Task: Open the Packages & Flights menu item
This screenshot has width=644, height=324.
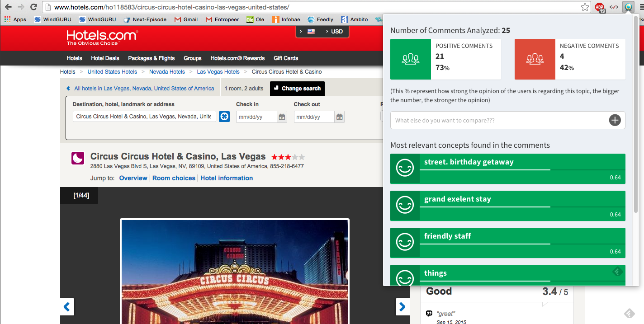Action: coord(151,58)
